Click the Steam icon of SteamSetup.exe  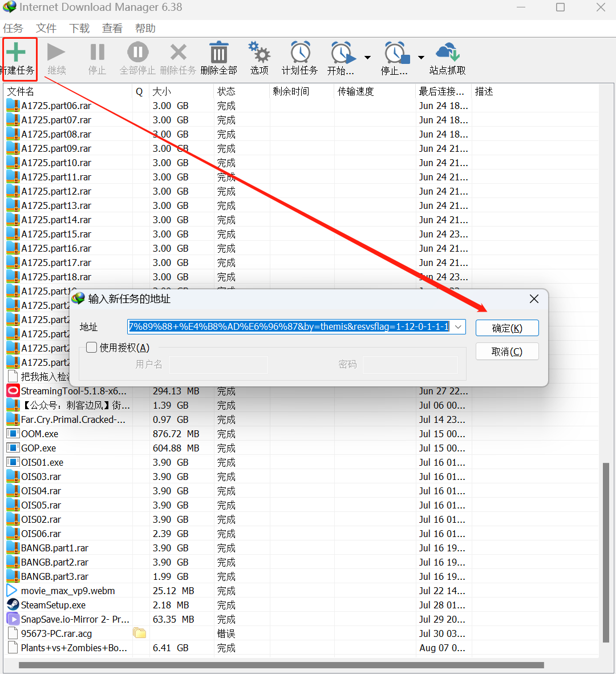(x=13, y=604)
